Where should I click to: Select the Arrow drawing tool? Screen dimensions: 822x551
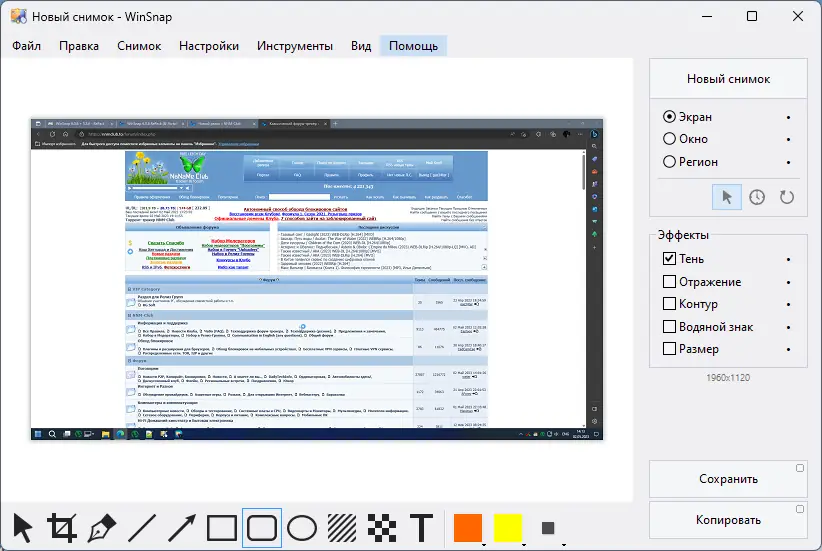coord(182,528)
